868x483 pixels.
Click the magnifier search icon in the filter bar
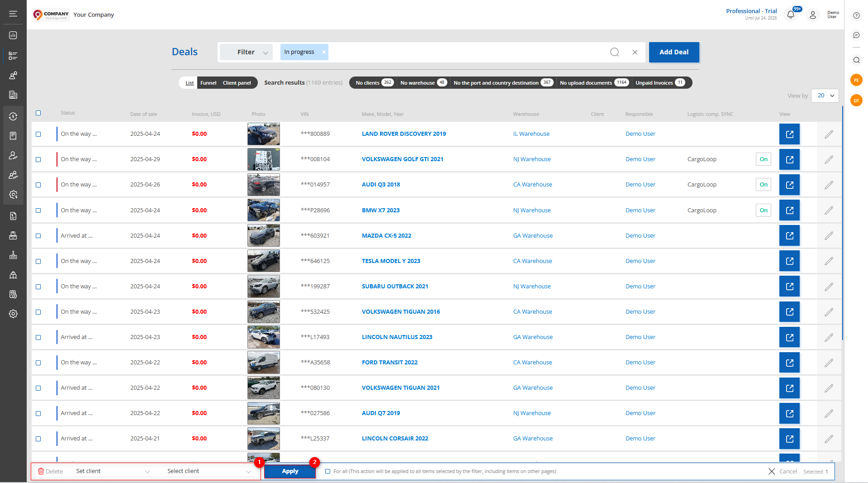(x=614, y=52)
